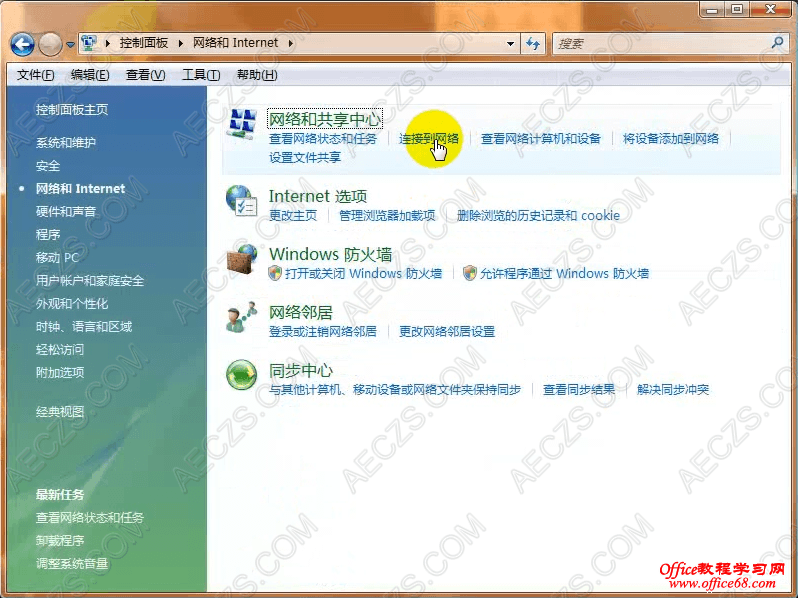Open recent task 卸载程序

point(60,540)
